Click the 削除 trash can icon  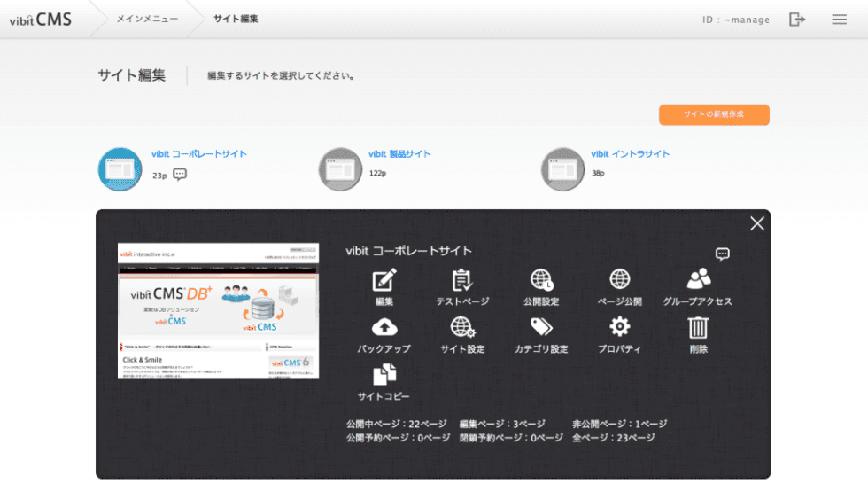pyautogui.click(x=698, y=327)
